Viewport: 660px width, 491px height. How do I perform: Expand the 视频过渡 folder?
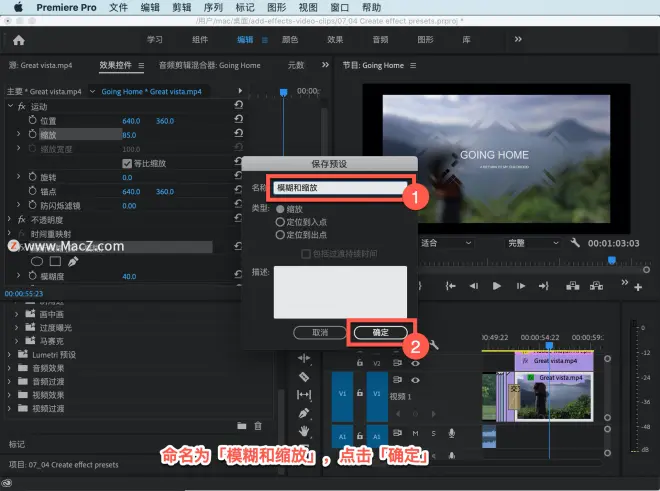click(9, 408)
